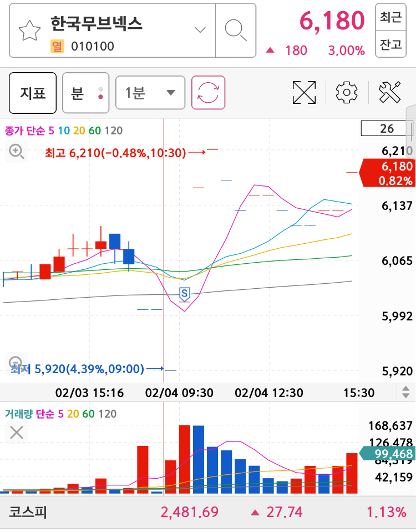Click the 26 candle count field

[387, 128]
